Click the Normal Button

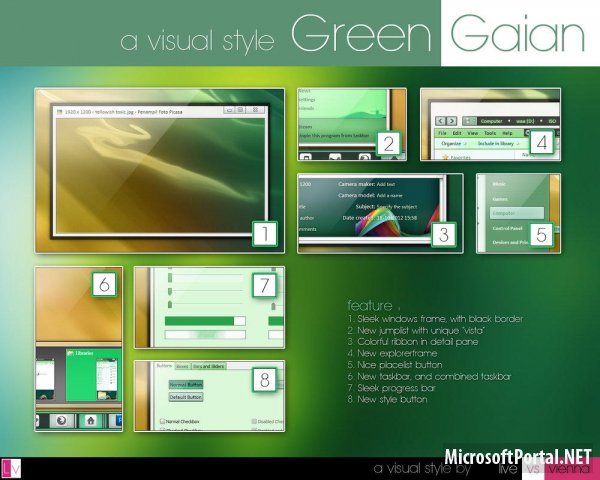pos(186,385)
